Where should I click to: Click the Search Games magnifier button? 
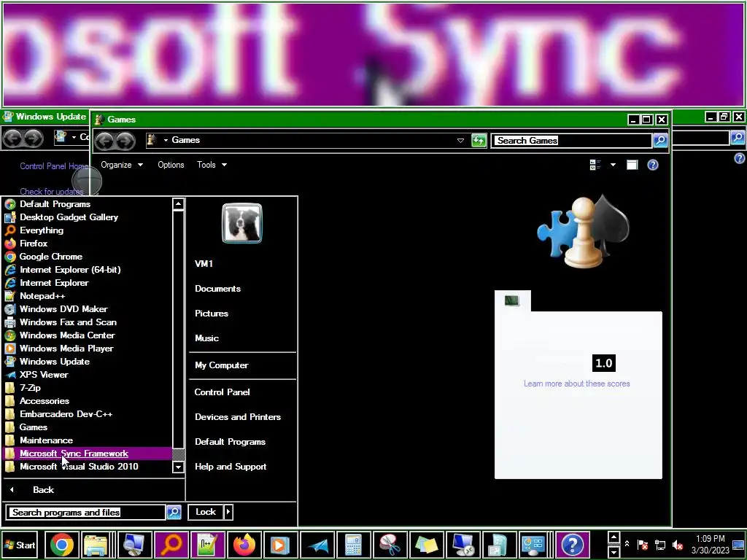click(x=659, y=140)
